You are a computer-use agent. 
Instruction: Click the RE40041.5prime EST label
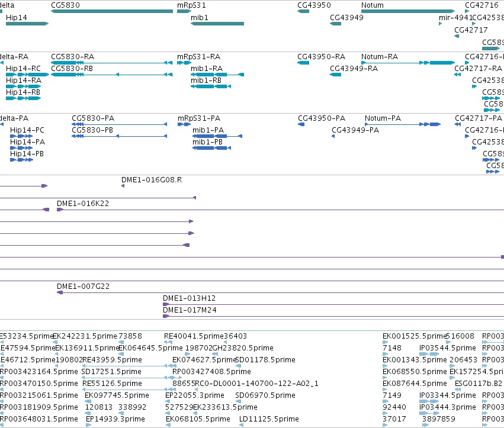194,336
